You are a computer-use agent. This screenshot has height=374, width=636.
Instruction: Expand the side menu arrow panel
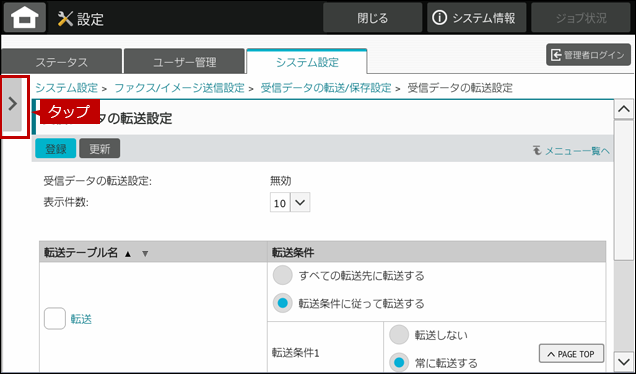coord(13,105)
